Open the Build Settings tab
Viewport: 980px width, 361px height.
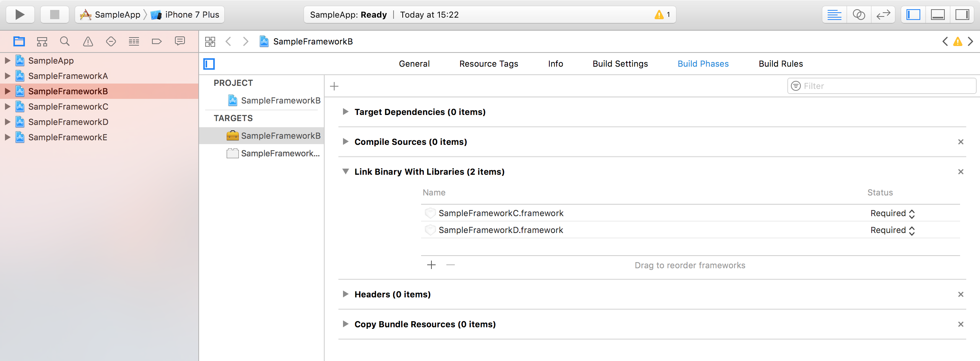(x=620, y=64)
